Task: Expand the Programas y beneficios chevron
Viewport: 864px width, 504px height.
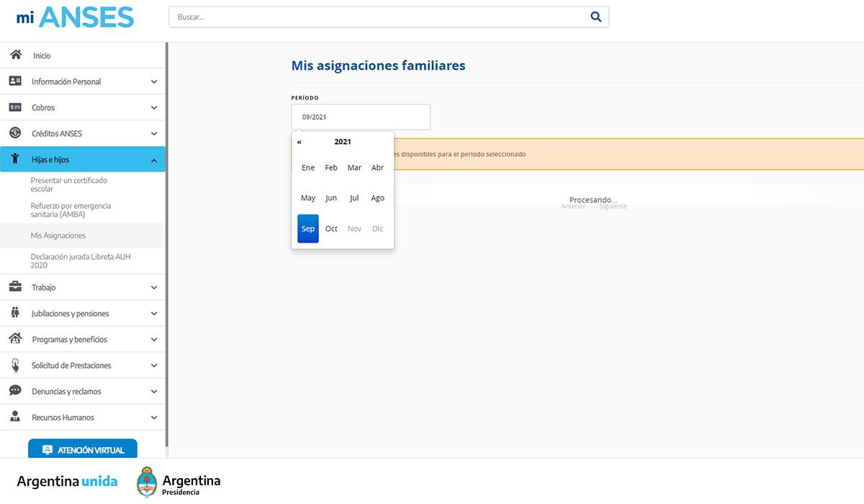Action: point(154,340)
